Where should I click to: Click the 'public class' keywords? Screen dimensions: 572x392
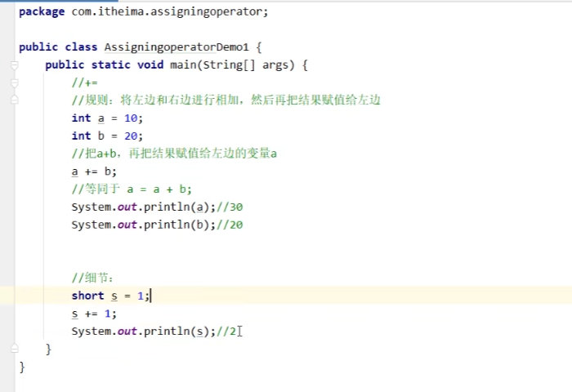click(x=58, y=47)
